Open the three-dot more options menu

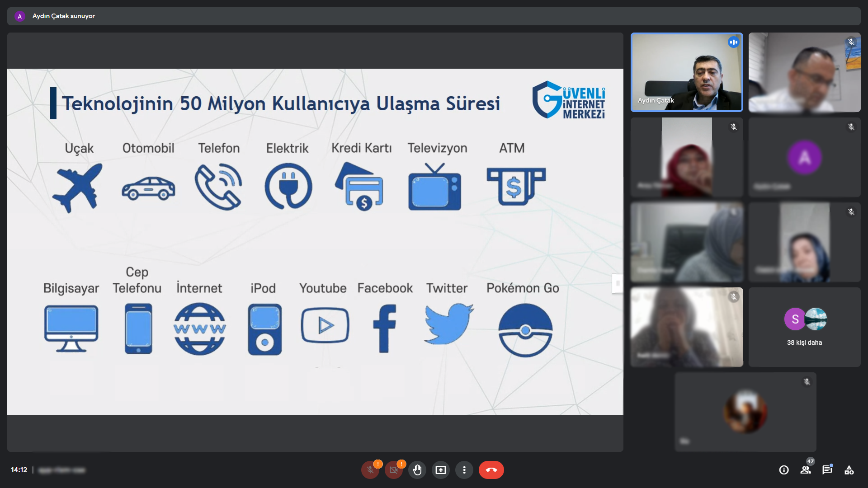pos(464,470)
